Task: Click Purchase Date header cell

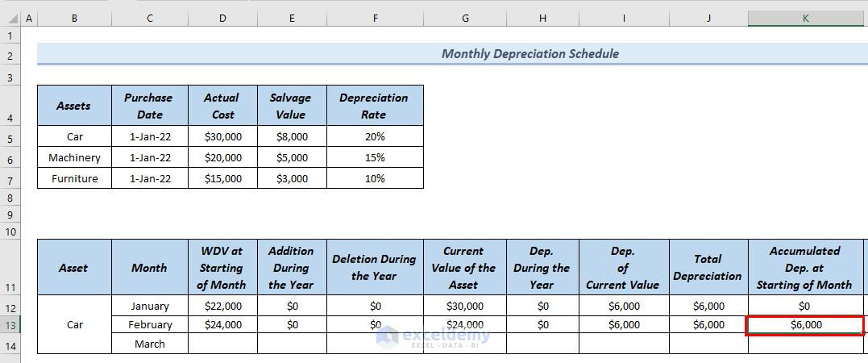Action: click(x=149, y=106)
